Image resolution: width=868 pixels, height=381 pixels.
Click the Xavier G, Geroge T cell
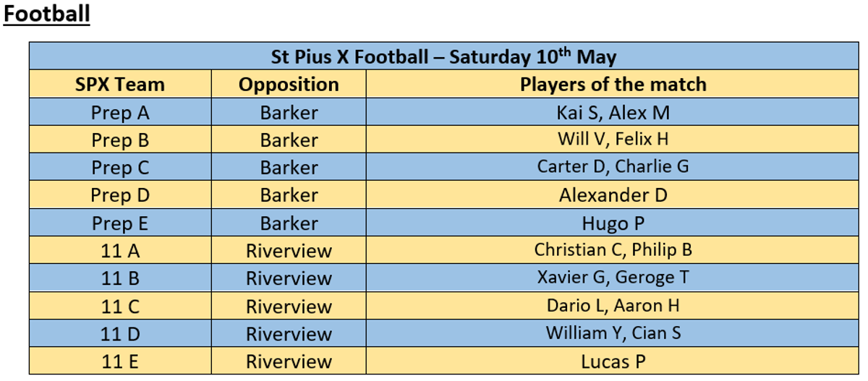pos(613,278)
